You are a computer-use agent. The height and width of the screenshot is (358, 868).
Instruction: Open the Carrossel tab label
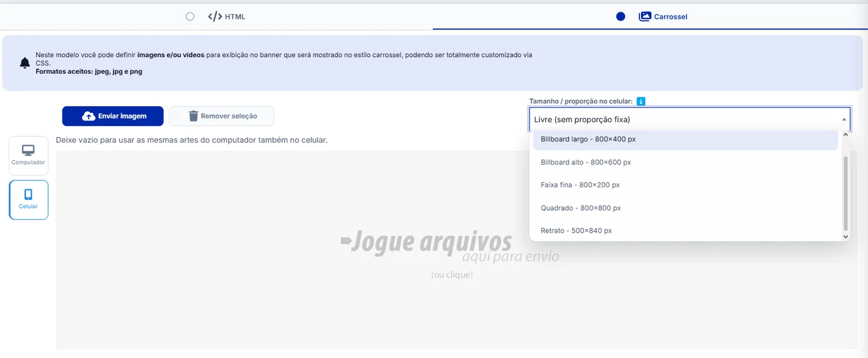671,17
